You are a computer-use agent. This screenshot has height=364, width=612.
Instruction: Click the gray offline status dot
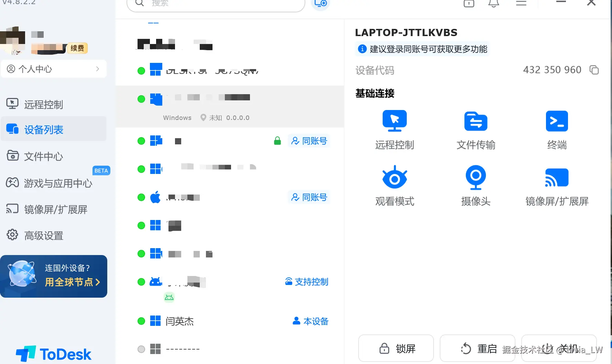[x=141, y=349]
